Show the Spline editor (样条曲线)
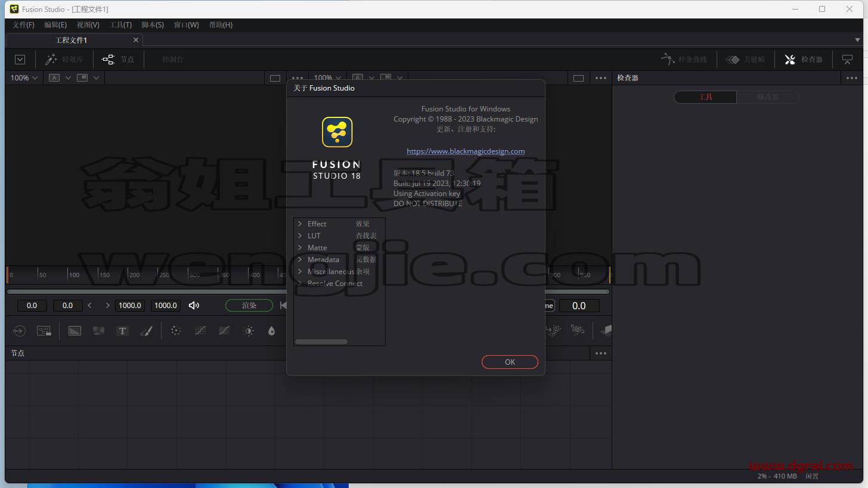The width and height of the screenshot is (868, 488). coord(684,59)
